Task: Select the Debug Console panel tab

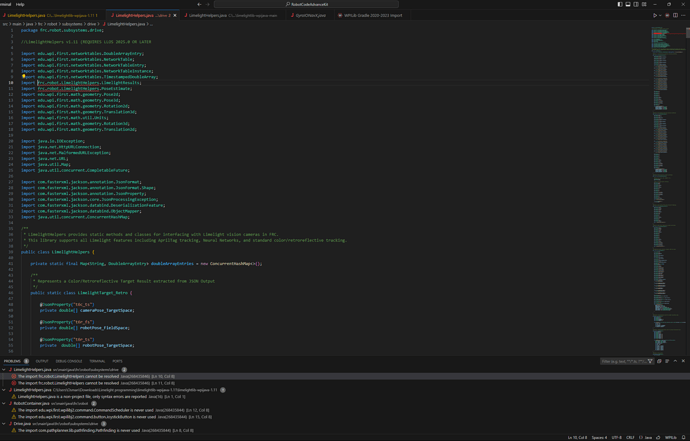Action: [x=69, y=361]
